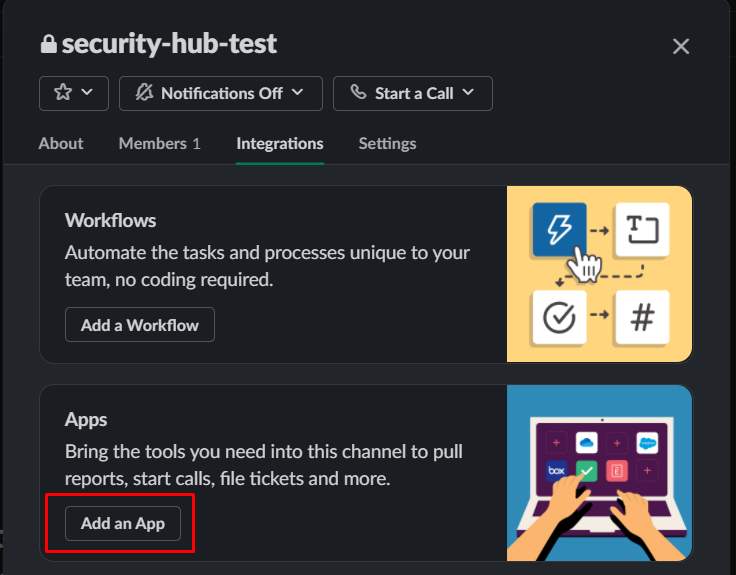The image size is (736, 575).
Task: Click the lightning bolt workflow tile
Action: (560, 229)
